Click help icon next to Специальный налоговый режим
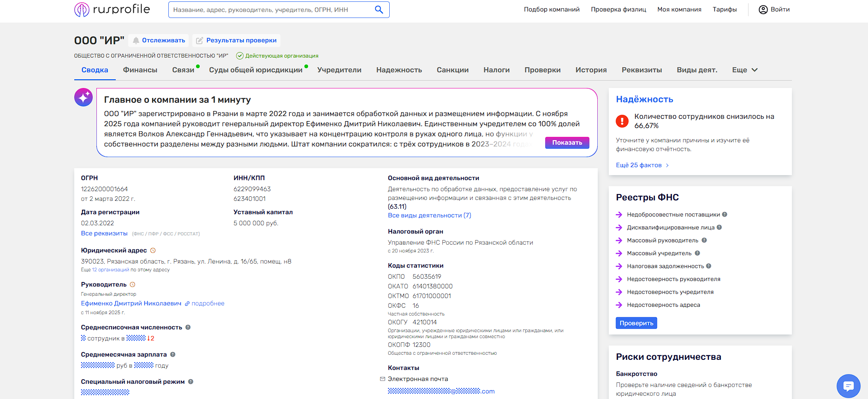Image resolution: width=868 pixels, height=399 pixels. pyautogui.click(x=190, y=382)
